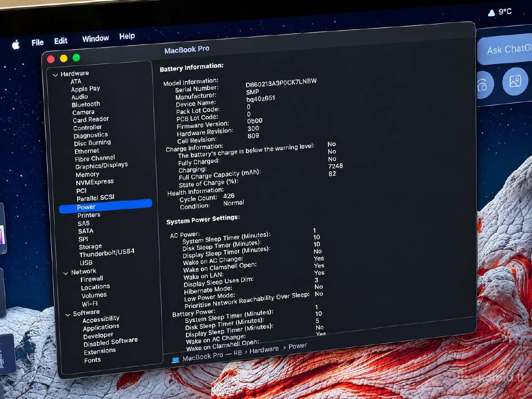The width and height of the screenshot is (532, 399).
Task: Click the image icon in side panel
Action: click(515, 82)
